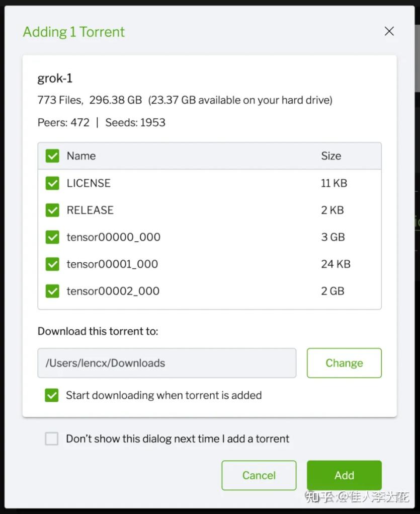Click the tensor00001_000 file name

(x=112, y=264)
